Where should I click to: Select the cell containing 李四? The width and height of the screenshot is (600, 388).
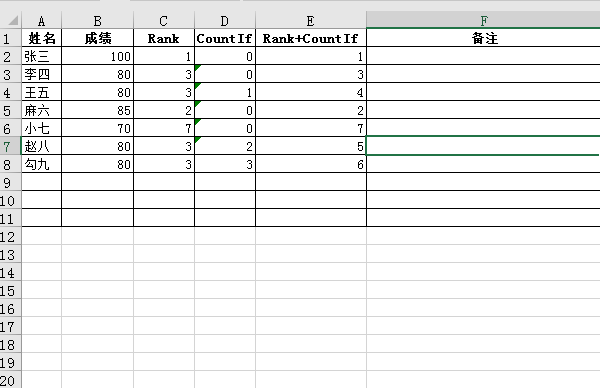[x=41, y=74]
